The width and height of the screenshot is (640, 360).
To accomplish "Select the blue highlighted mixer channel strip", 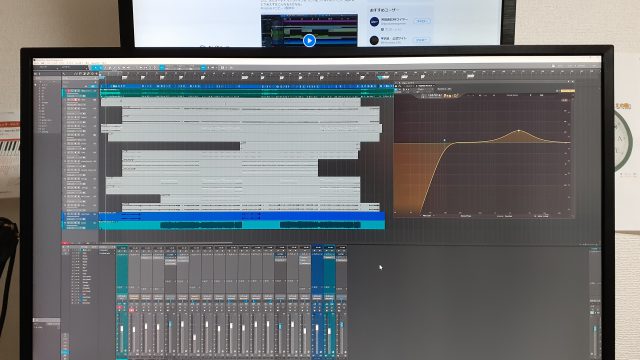I will point(317,301).
